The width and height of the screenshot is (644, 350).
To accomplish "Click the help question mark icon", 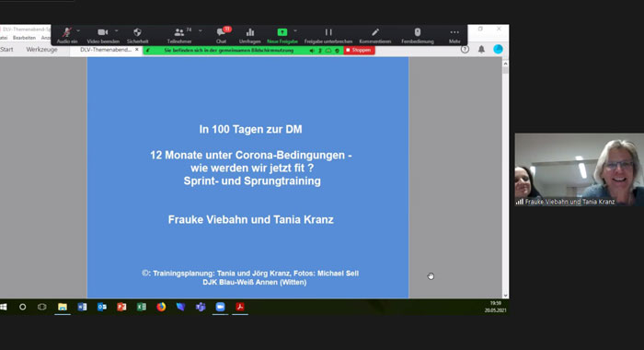I will [x=465, y=50].
